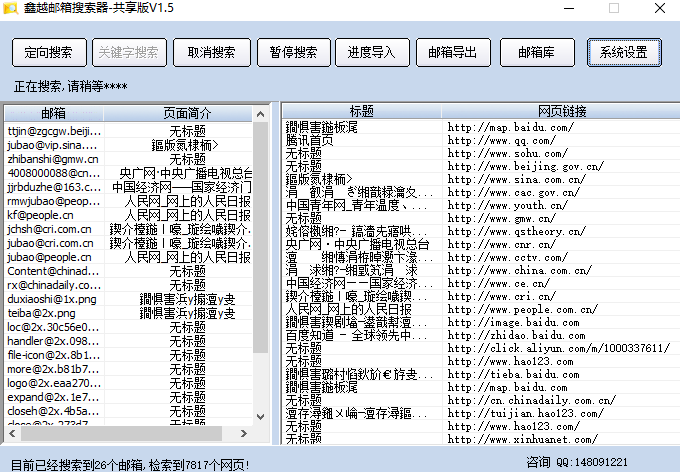Open the 邮箱库 mailbox library
This screenshot has height=472, width=680.
(x=537, y=52)
